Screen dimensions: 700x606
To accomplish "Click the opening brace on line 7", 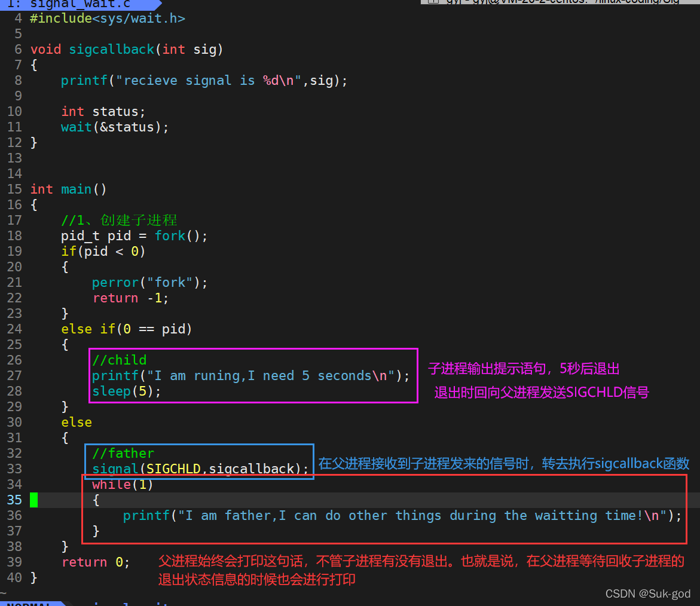I will (x=34, y=65).
